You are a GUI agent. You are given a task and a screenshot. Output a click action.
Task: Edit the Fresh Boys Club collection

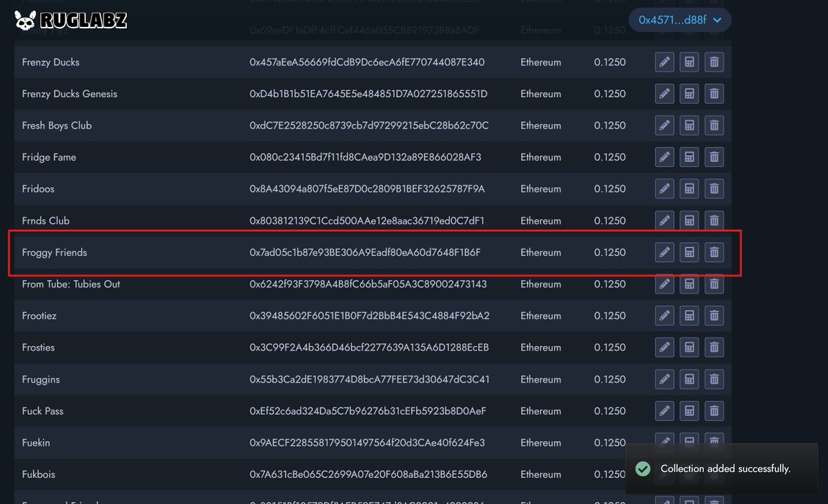click(664, 125)
